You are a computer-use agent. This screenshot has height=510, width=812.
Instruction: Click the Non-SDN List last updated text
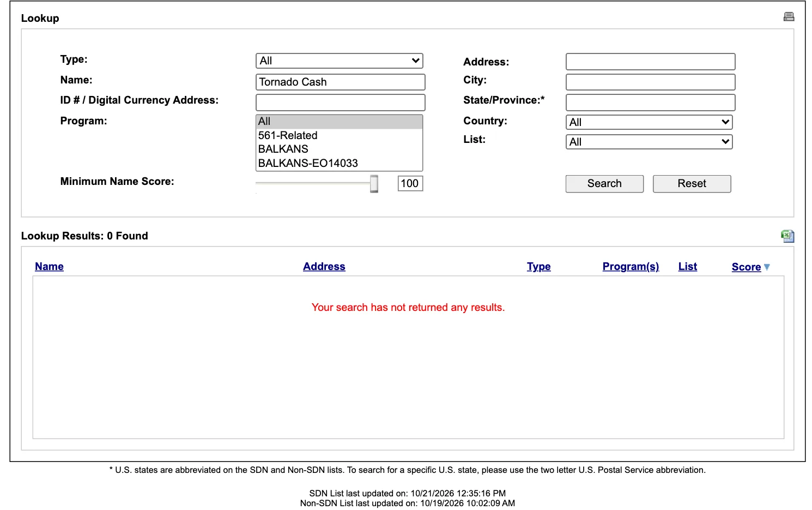[x=407, y=503]
